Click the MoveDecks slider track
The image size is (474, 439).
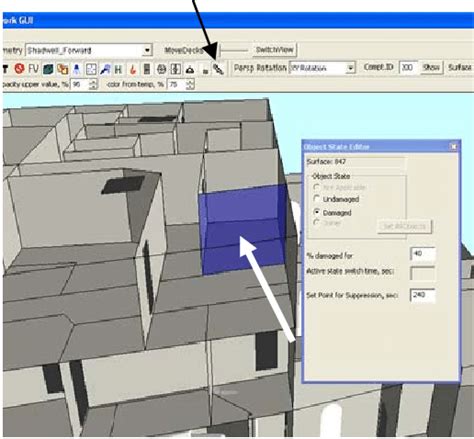[233, 50]
